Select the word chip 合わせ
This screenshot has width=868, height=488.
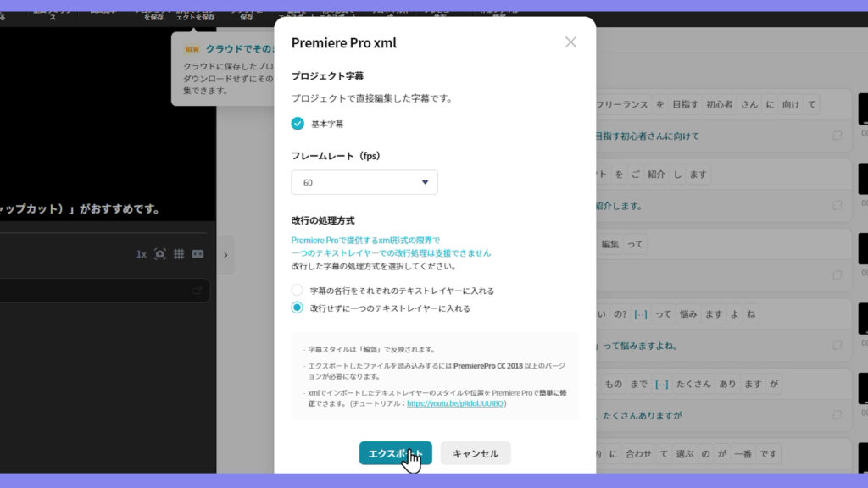[x=638, y=454]
